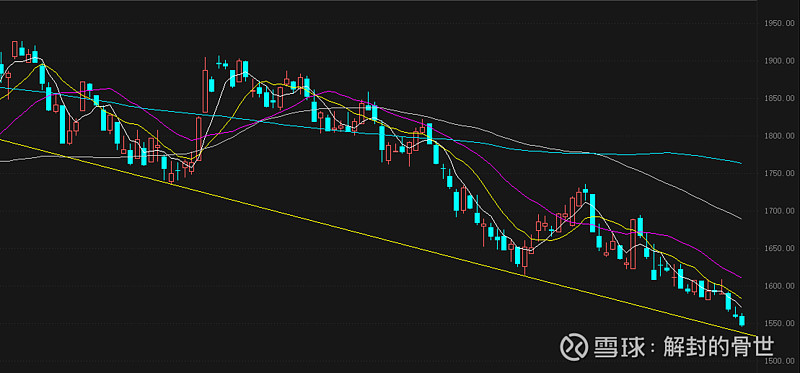
Task: Click the 1750.00 price axis label
Action: [x=780, y=173]
